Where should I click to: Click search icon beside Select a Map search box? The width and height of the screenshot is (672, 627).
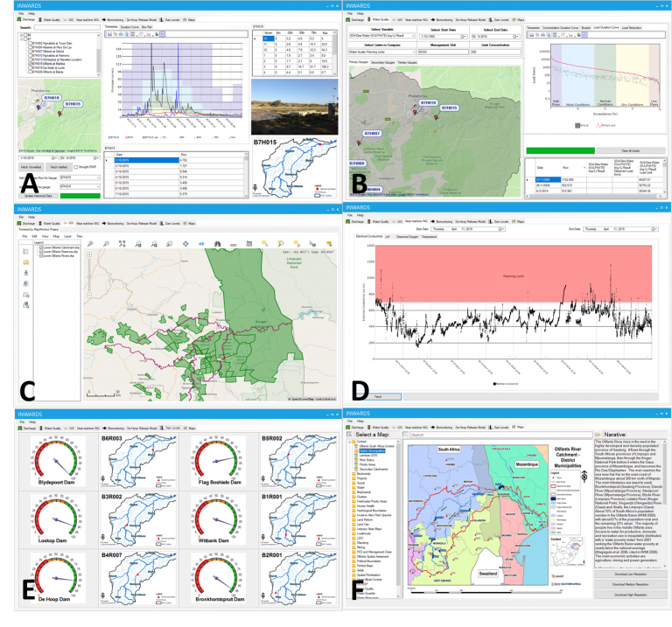tap(405, 435)
